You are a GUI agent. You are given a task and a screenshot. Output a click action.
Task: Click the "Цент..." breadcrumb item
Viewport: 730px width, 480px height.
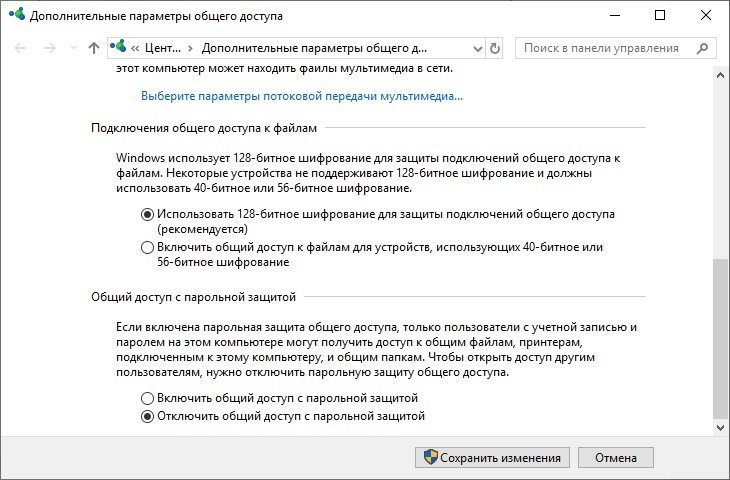[162, 48]
